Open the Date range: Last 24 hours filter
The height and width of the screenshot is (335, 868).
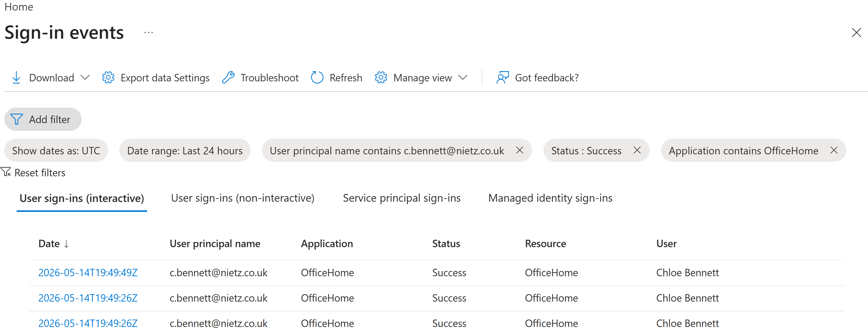click(185, 150)
